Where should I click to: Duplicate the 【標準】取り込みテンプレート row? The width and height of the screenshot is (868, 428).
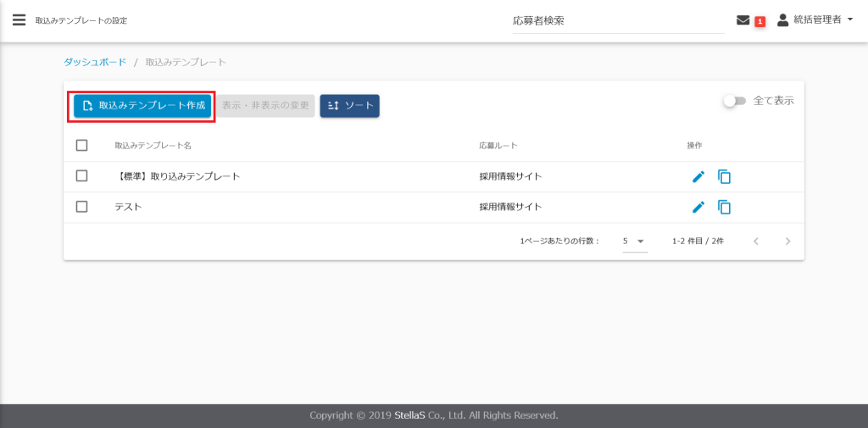[x=724, y=176]
